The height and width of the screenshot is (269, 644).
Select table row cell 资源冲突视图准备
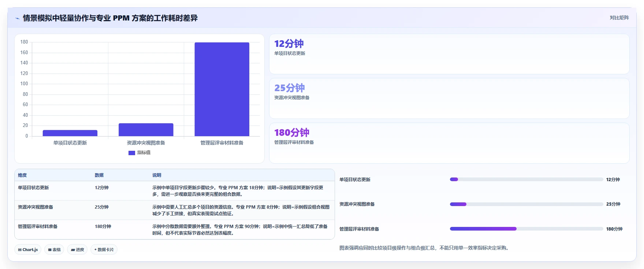[x=36, y=207]
